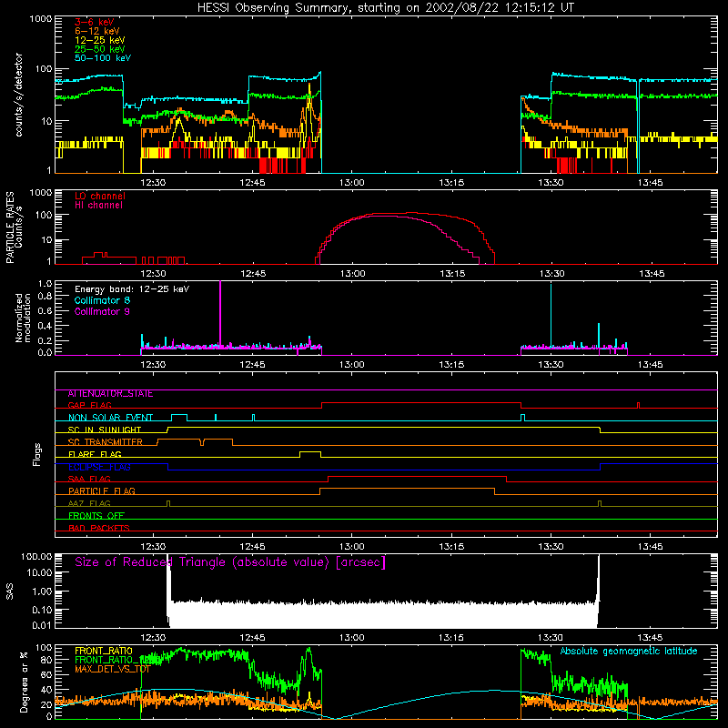The image size is (728, 728).
Task: Select the 'Collimator 8' legend entry
Action: pyautogui.click(x=102, y=300)
